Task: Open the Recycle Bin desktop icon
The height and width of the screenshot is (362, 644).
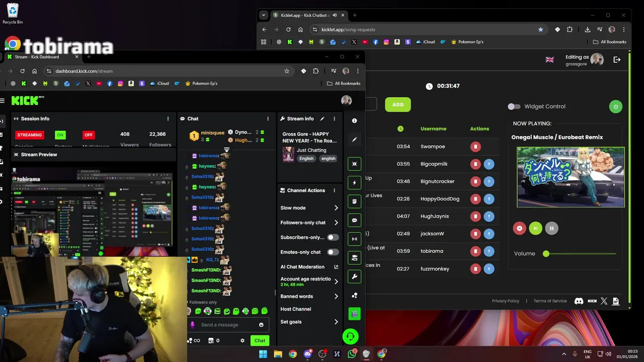Action: click(x=13, y=14)
